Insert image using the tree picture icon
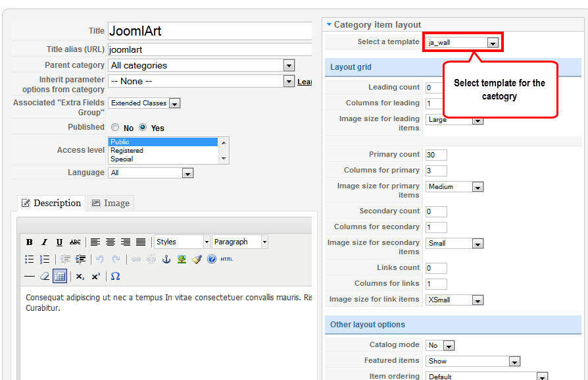The width and height of the screenshot is (588, 380). point(182,259)
